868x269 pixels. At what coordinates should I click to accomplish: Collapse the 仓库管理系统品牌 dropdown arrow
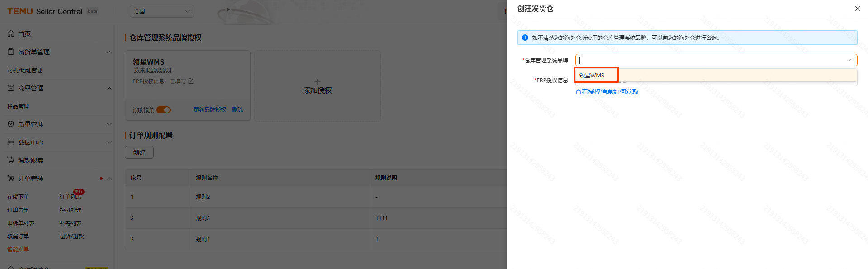[850, 60]
